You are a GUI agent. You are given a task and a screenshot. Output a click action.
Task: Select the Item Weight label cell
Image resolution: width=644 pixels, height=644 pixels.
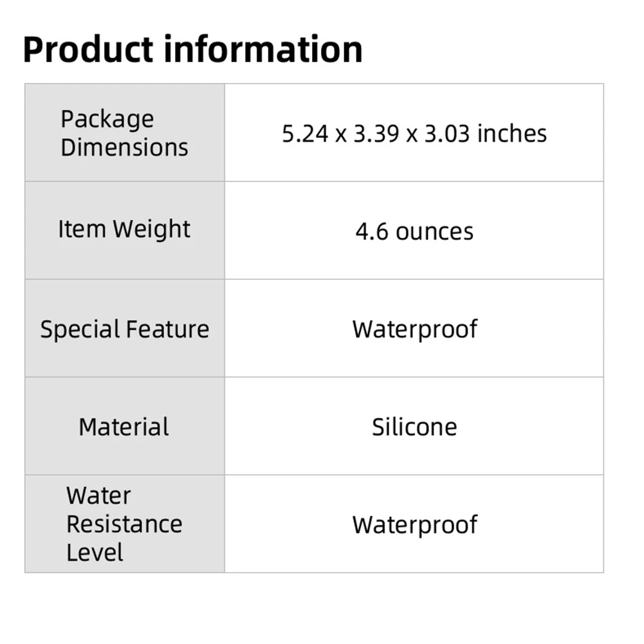tap(124, 230)
